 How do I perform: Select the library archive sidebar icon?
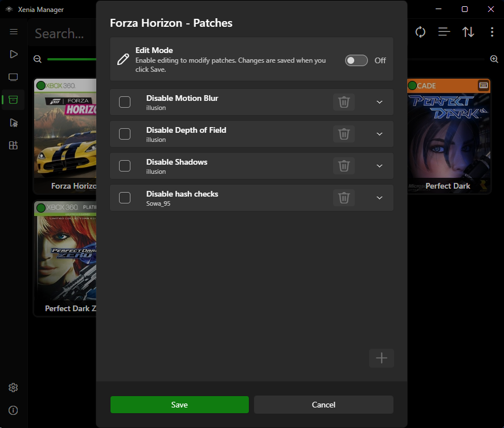13,100
